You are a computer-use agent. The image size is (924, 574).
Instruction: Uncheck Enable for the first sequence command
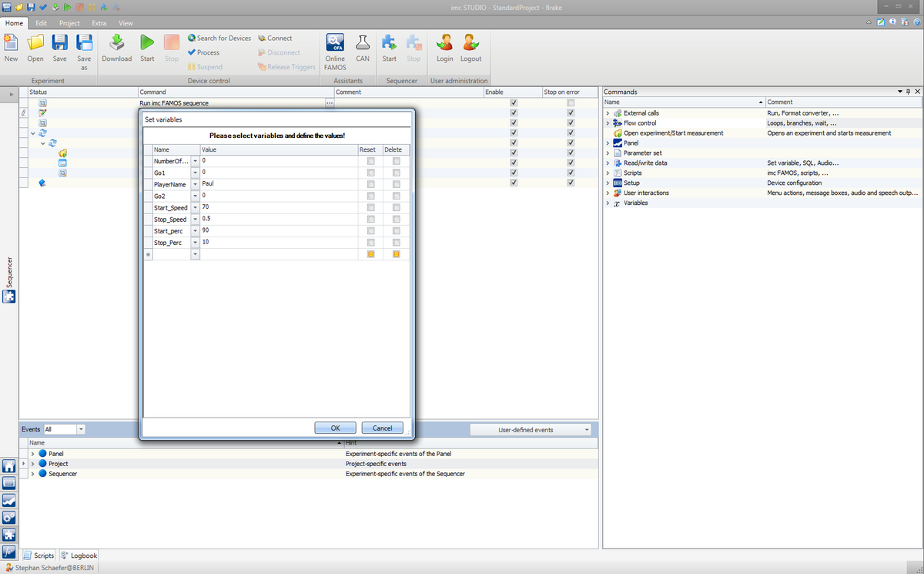point(513,102)
